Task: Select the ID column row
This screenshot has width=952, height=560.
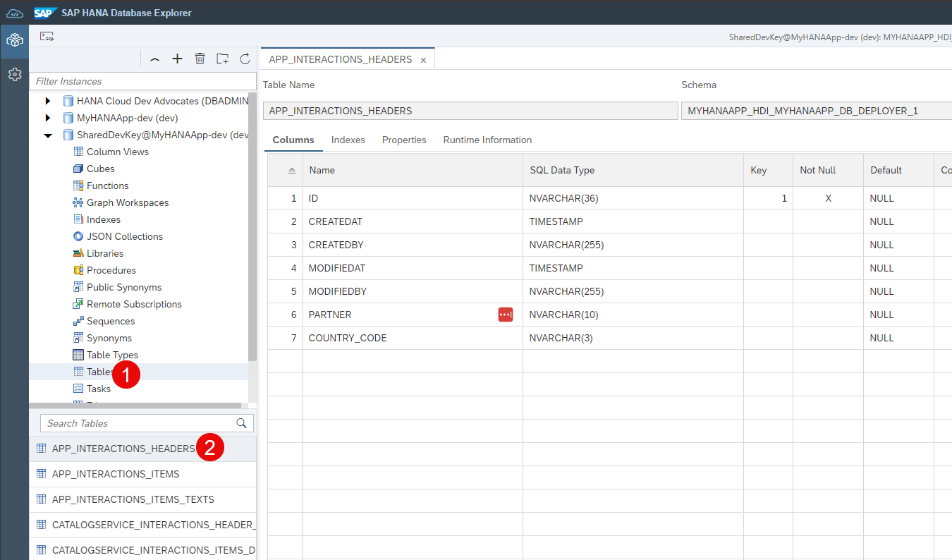Action: click(610, 198)
